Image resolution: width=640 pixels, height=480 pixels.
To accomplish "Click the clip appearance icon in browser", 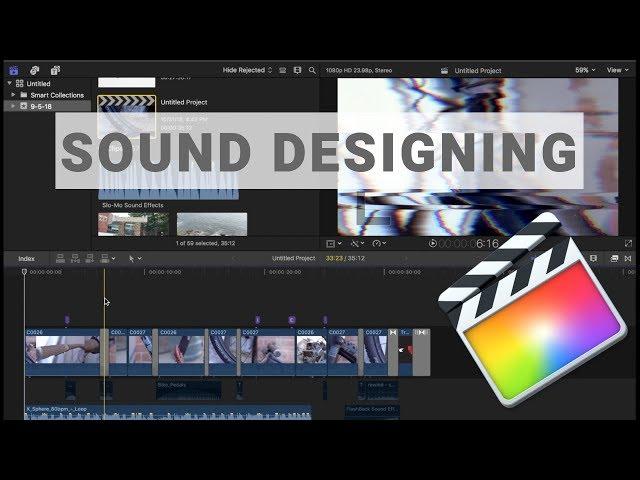I will pos(282,70).
